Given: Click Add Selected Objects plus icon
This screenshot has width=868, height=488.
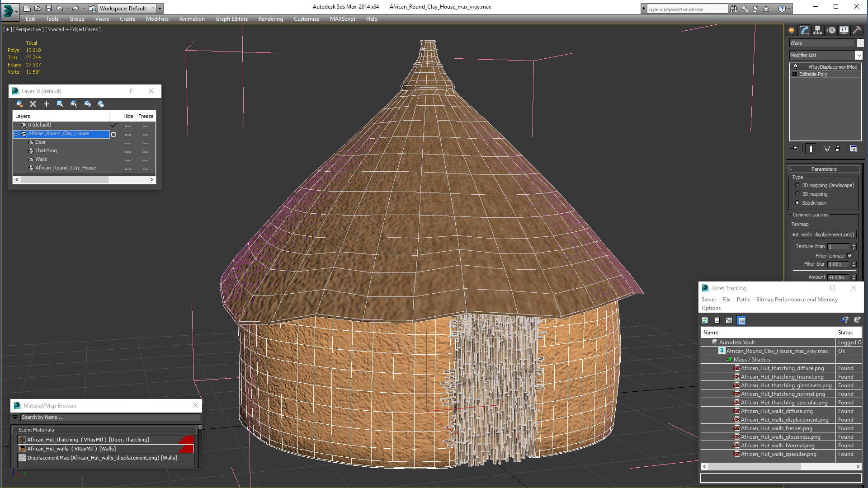Looking at the screenshot, I should coord(46,104).
